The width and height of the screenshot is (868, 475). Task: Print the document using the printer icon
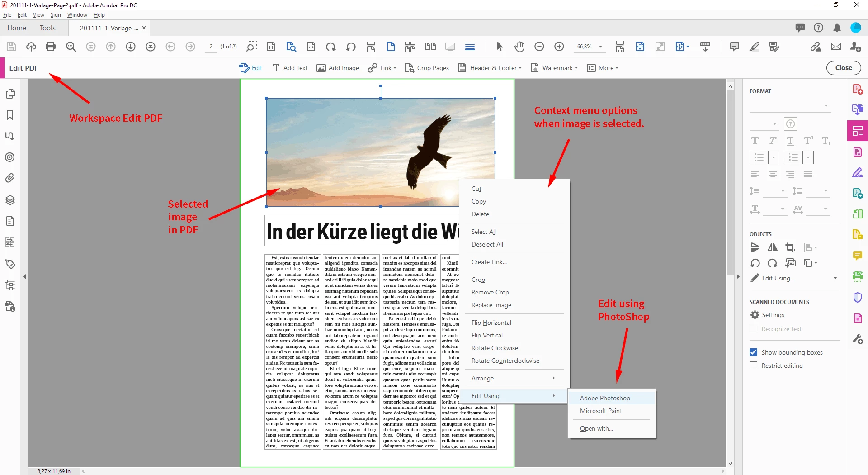tap(51, 47)
